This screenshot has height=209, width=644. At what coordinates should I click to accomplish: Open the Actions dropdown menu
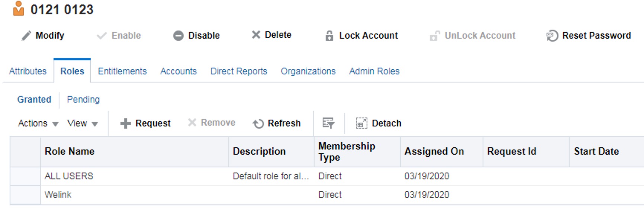click(x=38, y=123)
